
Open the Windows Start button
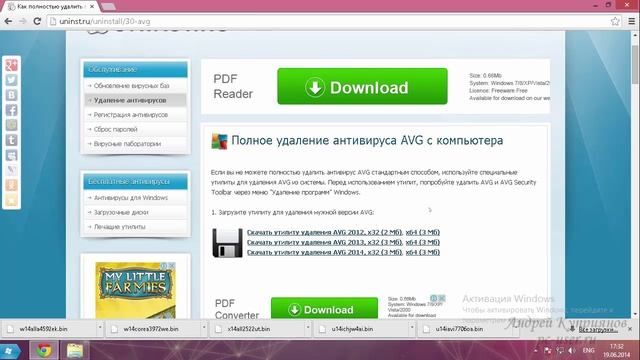(10, 351)
